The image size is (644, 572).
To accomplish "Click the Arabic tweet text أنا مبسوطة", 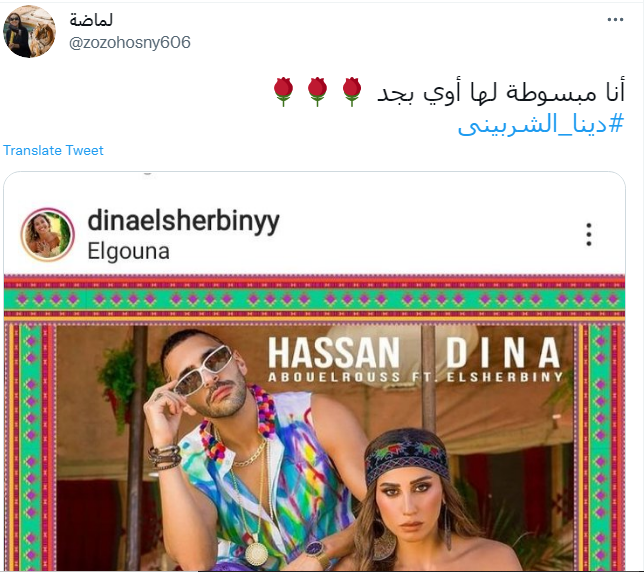I will click(564, 92).
